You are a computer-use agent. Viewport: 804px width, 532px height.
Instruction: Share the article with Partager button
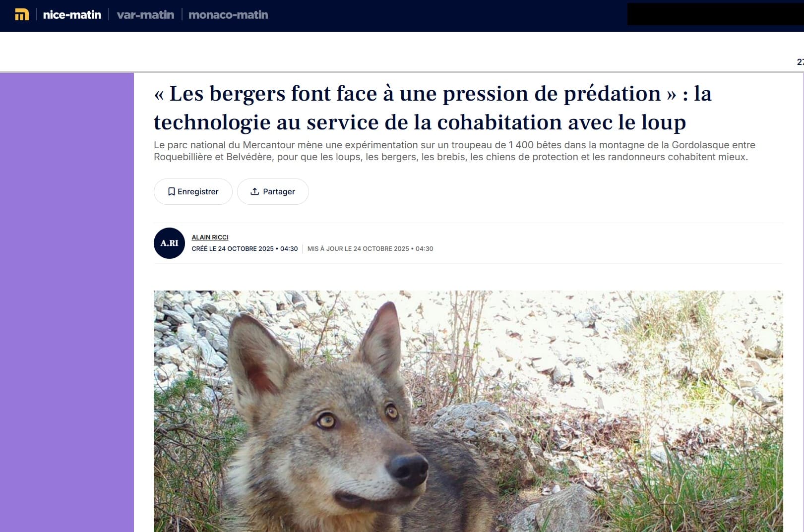273,191
